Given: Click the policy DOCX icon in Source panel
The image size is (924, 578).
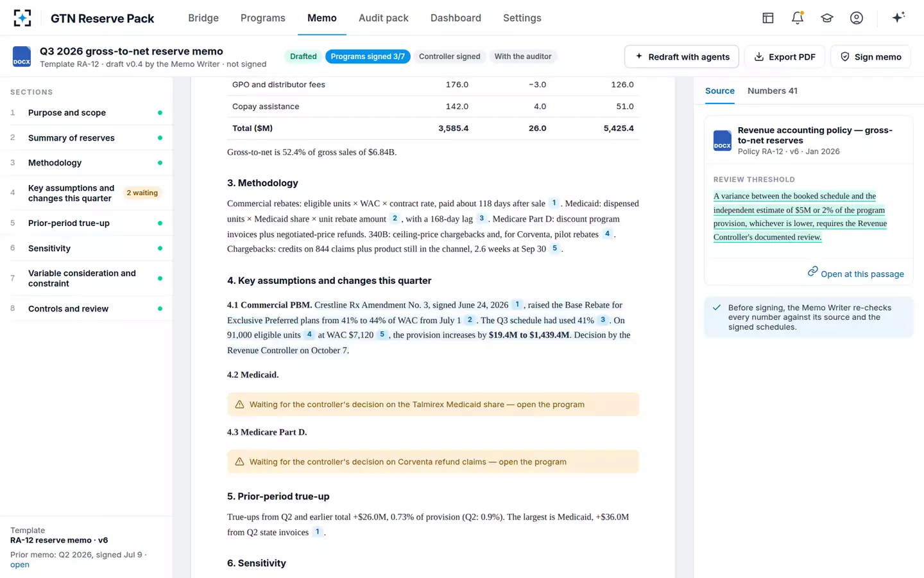Looking at the screenshot, I should click(723, 141).
